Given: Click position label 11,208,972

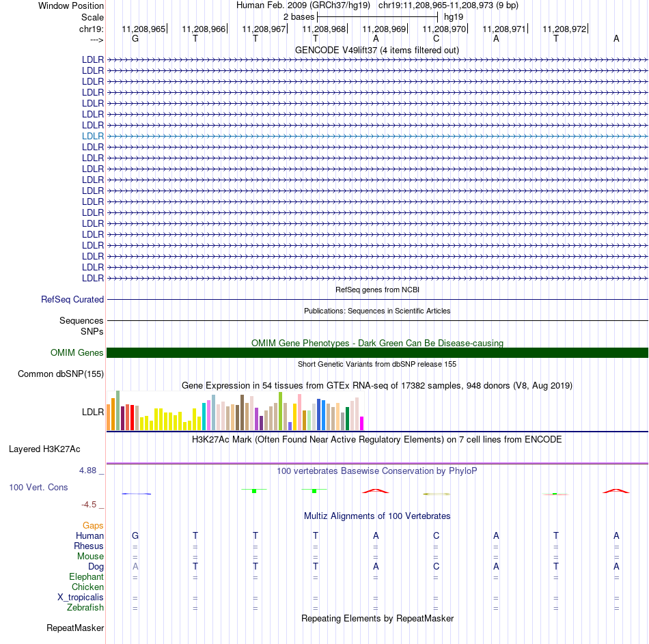Looking at the screenshot, I should coord(564,29).
